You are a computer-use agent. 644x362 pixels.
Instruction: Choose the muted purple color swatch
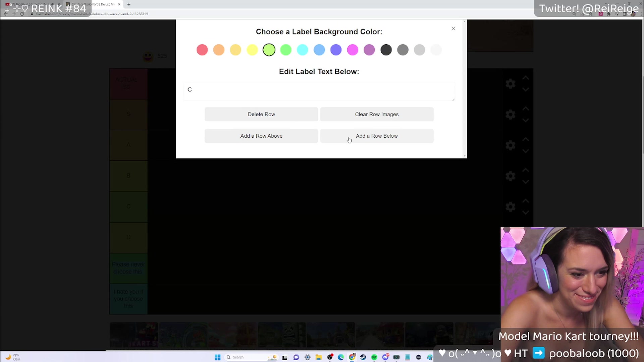click(369, 50)
